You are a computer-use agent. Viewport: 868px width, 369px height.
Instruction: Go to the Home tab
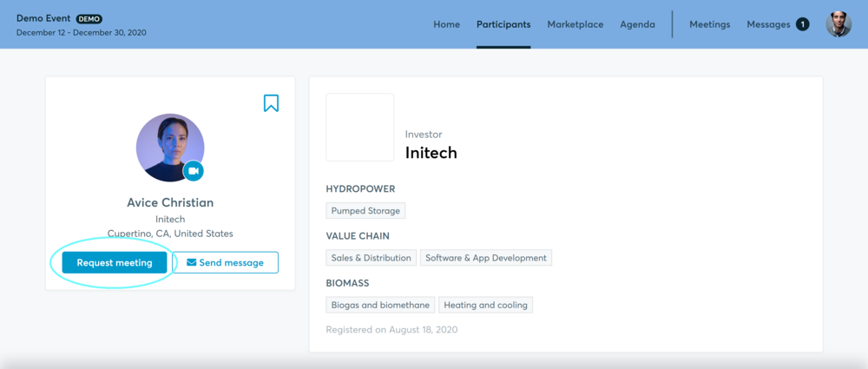click(446, 24)
